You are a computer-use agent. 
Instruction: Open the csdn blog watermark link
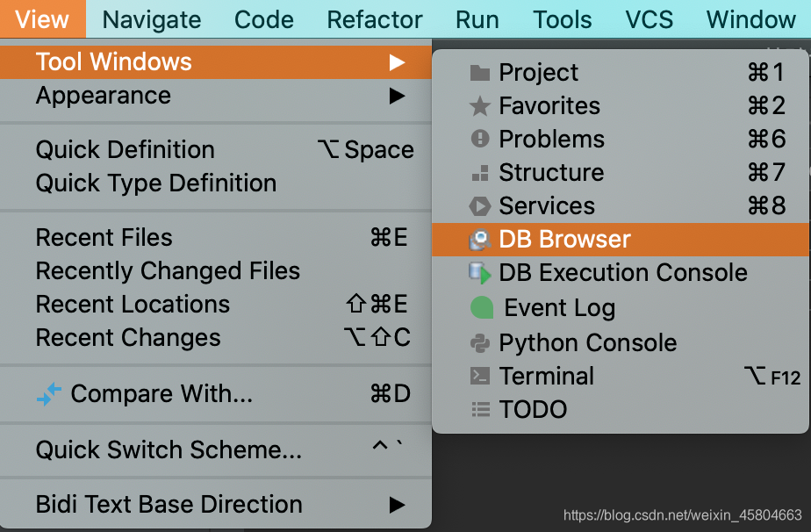point(683,515)
